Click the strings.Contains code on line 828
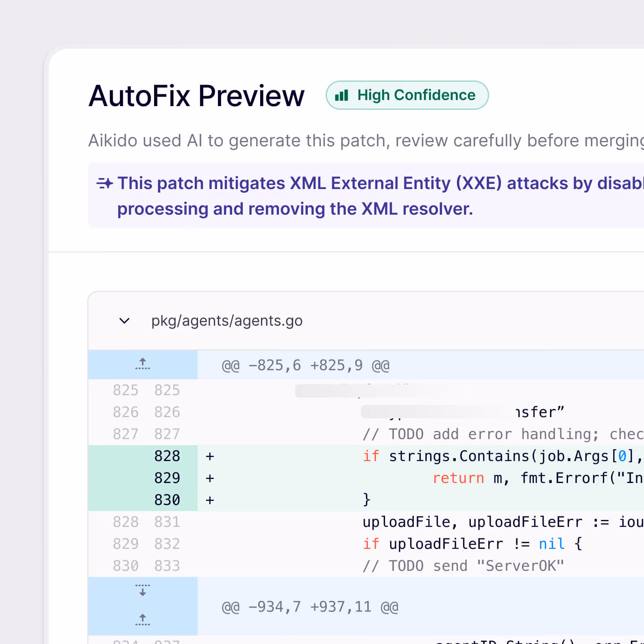This screenshot has width=644, height=644. tap(503, 456)
